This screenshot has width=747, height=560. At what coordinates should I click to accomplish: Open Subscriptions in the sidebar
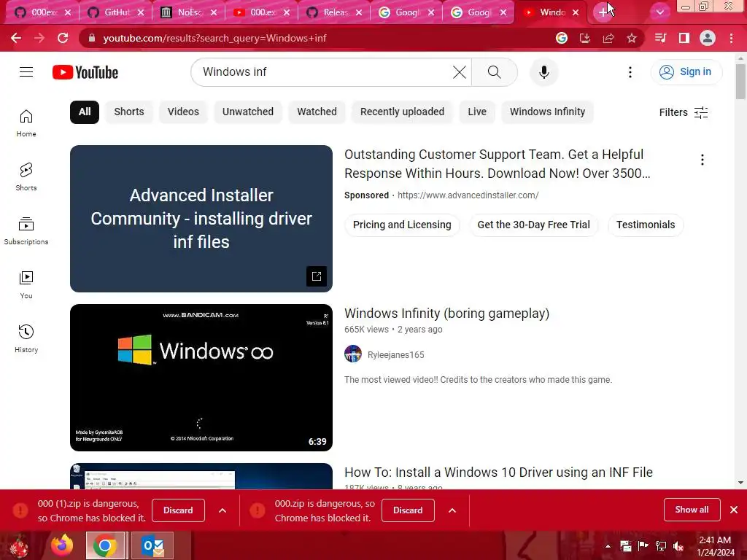point(26,231)
